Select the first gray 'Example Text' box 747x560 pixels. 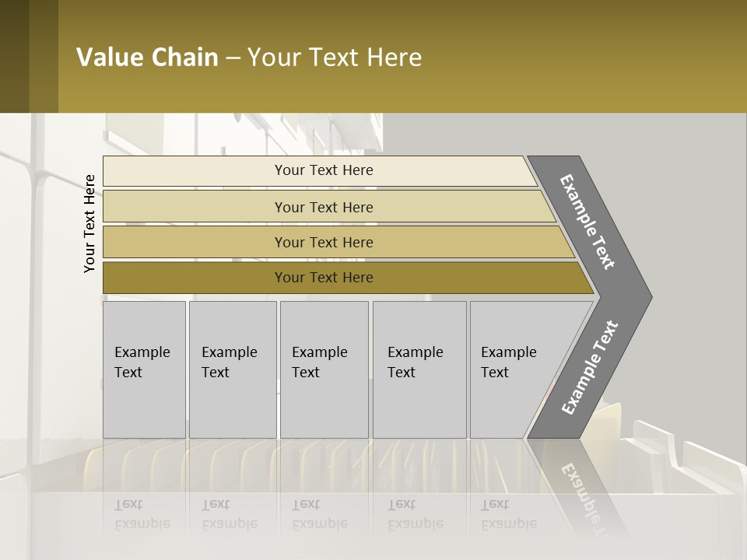(x=144, y=369)
